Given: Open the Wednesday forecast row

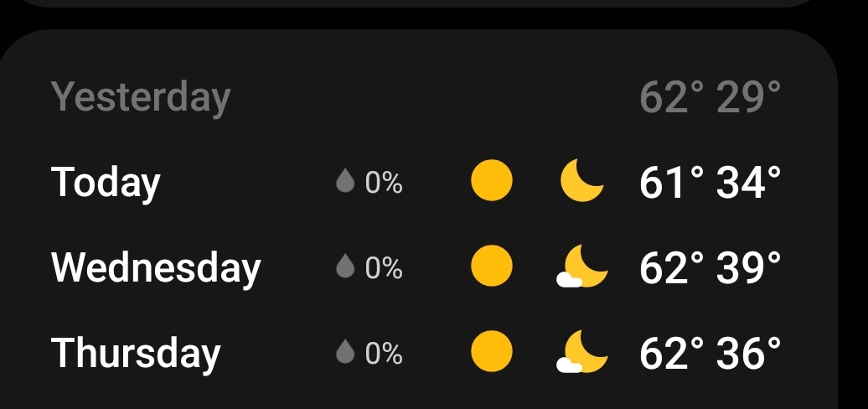Looking at the screenshot, I should point(157,267).
